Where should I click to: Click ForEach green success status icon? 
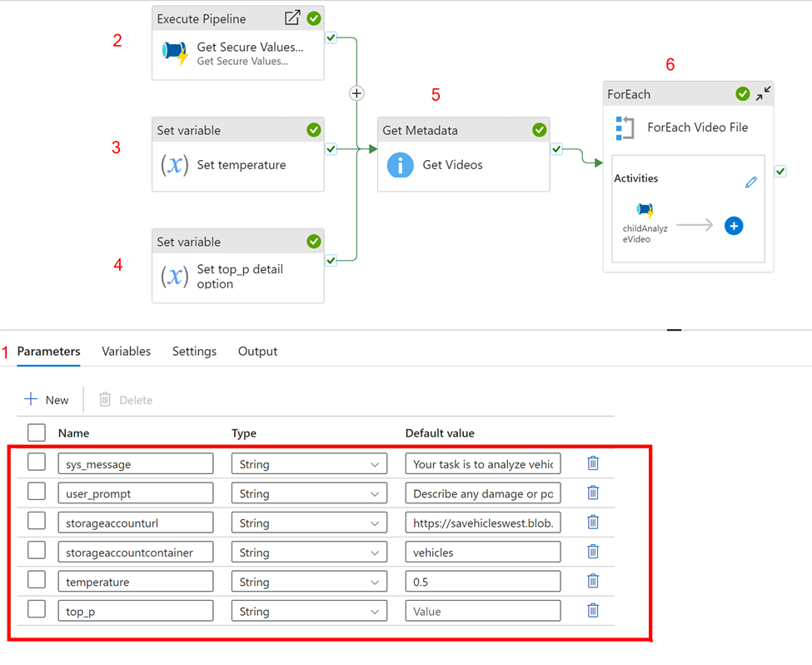(743, 94)
